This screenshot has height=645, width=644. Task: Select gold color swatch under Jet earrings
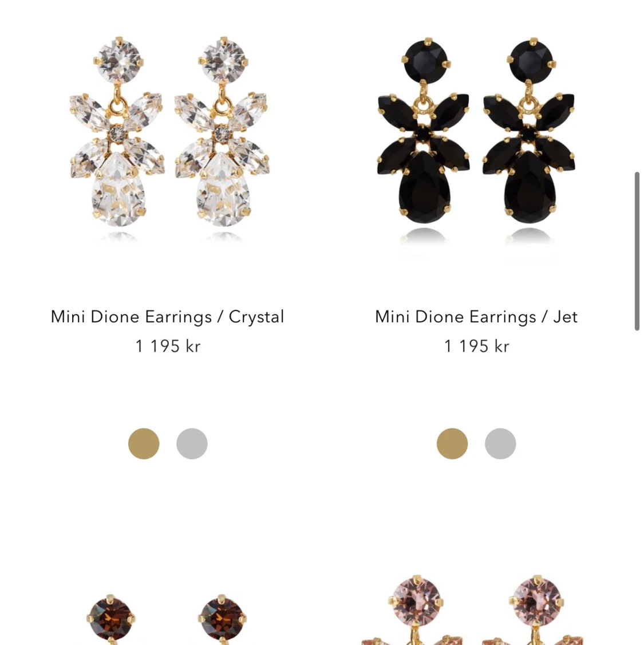452,443
